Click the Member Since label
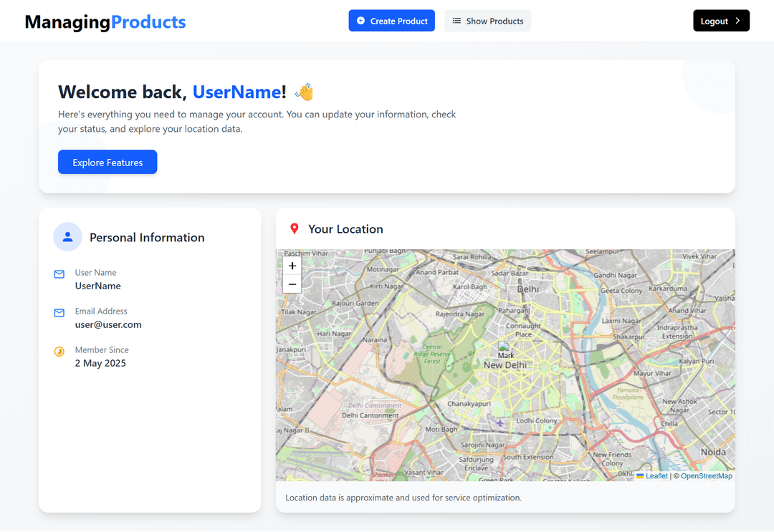Image resolution: width=774 pixels, height=532 pixels. pyautogui.click(x=102, y=350)
